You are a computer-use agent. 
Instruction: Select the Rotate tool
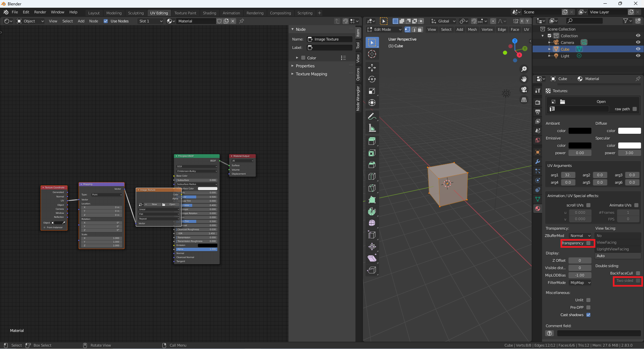point(372,79)
